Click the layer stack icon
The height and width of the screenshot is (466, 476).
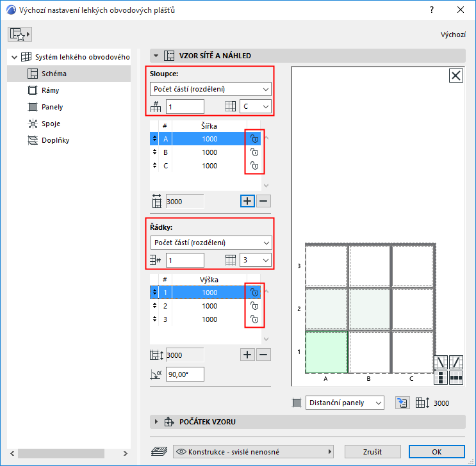pos(160,451)
